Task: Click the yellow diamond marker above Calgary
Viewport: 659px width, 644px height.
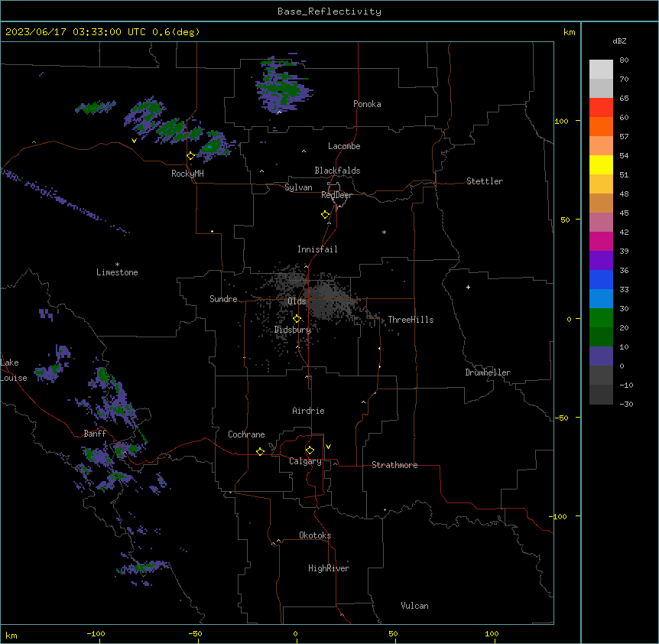Action: [x=310, y=450]
